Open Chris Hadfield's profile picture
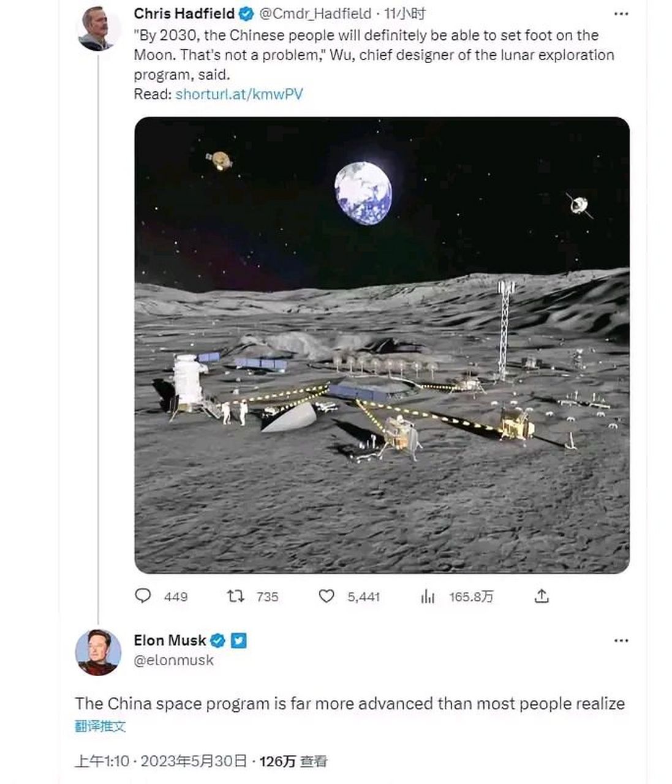The height and width of the screenshot is (784, 672). [x=97, y=28]
